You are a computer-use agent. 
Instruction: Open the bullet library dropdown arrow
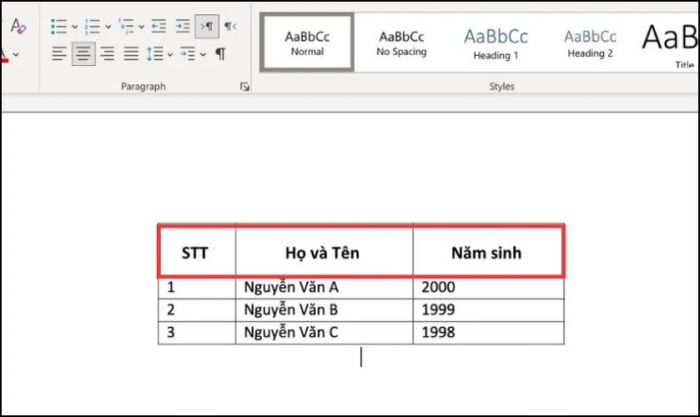(75, 27)
